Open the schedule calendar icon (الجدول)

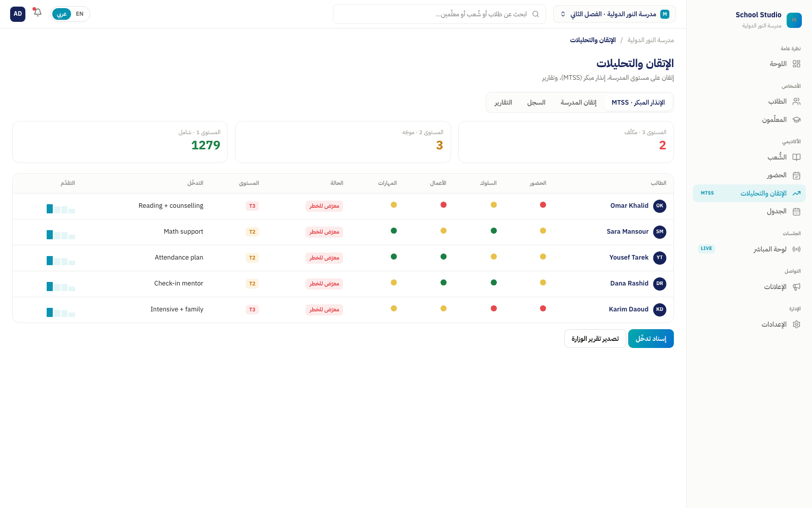point(796,211)
